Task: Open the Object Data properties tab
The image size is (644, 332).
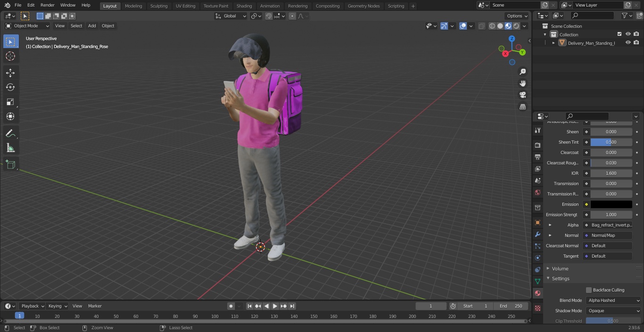Action: 537,281
